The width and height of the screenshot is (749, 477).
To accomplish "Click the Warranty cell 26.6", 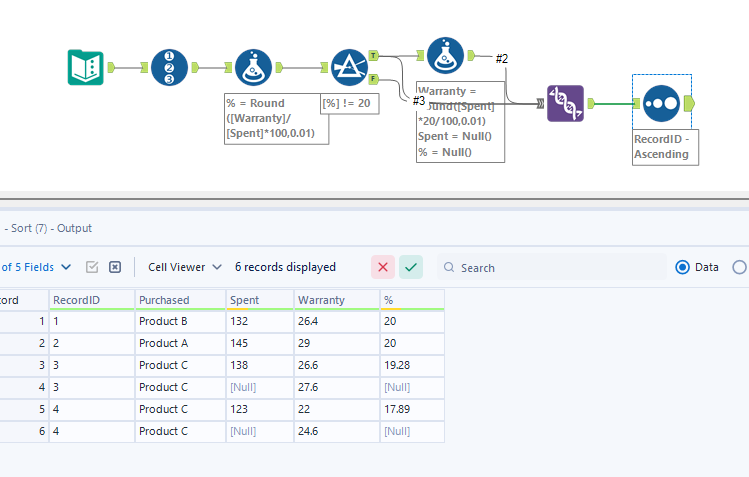I will click(337, 365).
